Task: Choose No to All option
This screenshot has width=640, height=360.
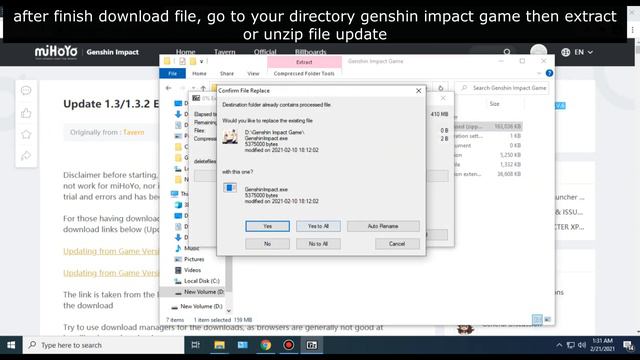Action: (x=318, y=244)
